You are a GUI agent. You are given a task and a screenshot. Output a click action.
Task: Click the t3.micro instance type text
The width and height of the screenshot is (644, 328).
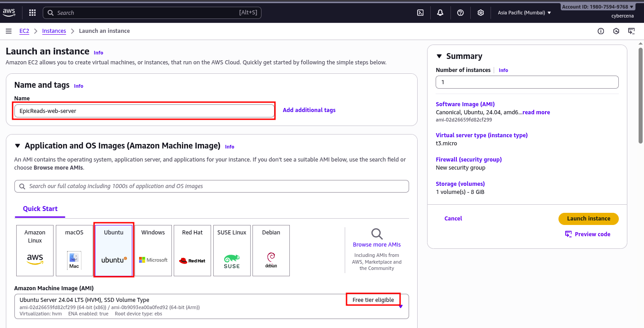pyautogui.click(x=446, y=144)
